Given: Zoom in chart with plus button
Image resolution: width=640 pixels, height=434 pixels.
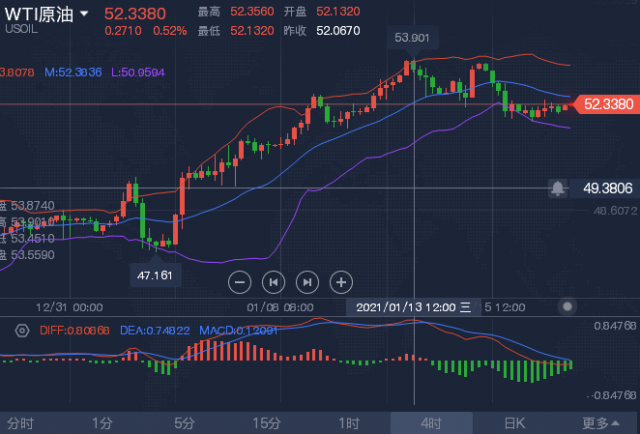Looking at the screenshot, I should (x=341, y=282).
